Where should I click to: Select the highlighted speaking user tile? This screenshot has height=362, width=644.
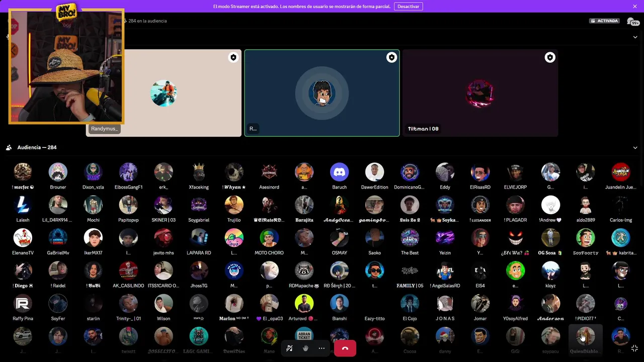[322, 93]
